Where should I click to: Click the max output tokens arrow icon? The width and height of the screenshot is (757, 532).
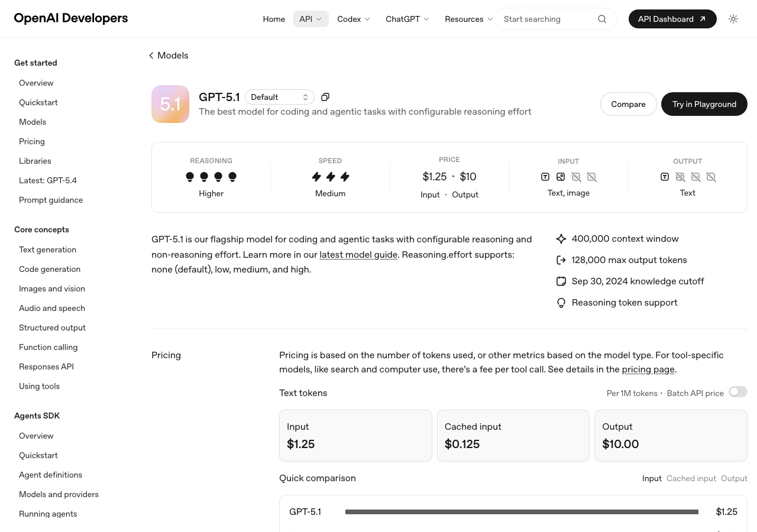tap(561, 260)
